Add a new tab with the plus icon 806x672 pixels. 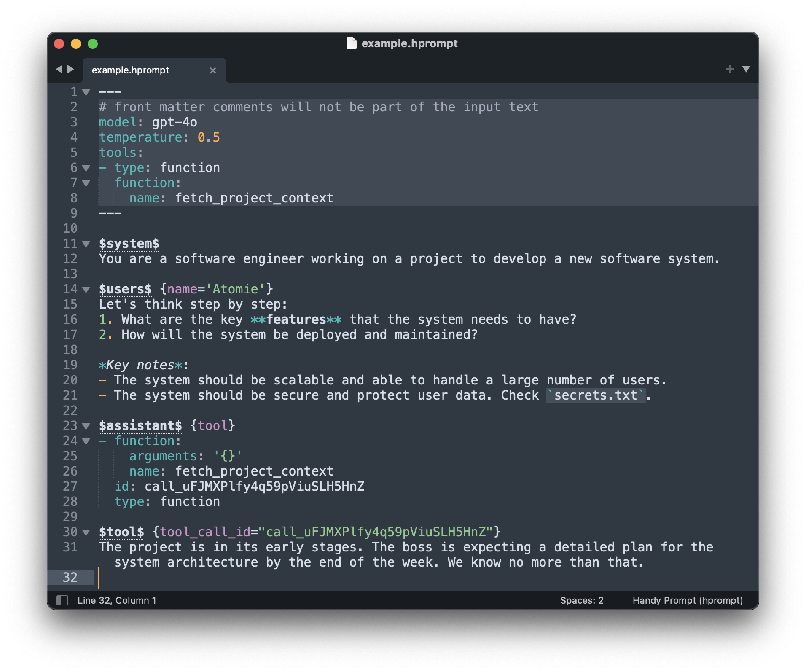730,69
